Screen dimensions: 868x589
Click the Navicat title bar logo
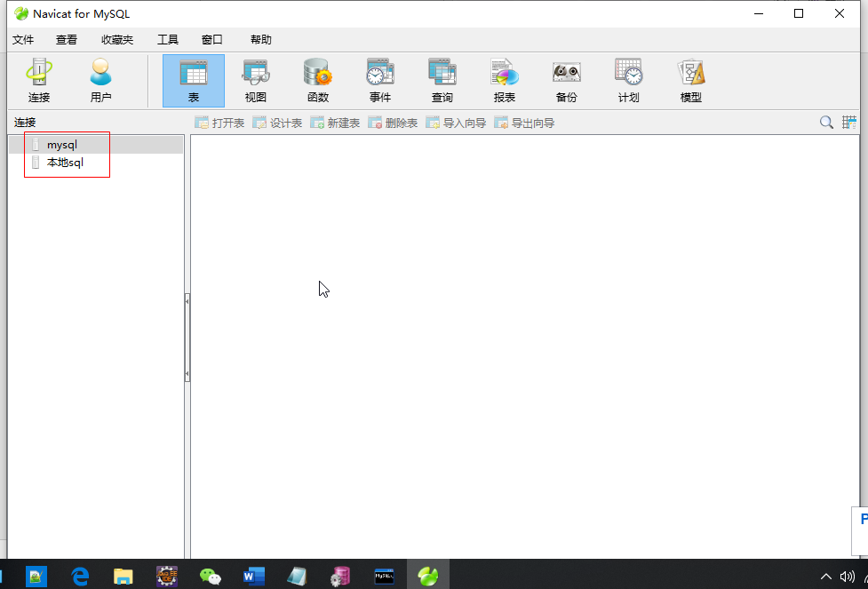coord(21,14)
